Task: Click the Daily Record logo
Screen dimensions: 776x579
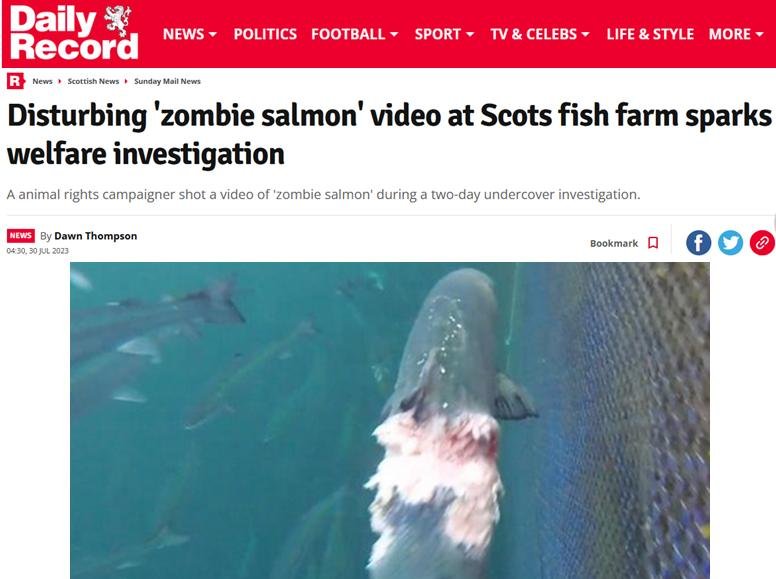Action: (73, 33)
